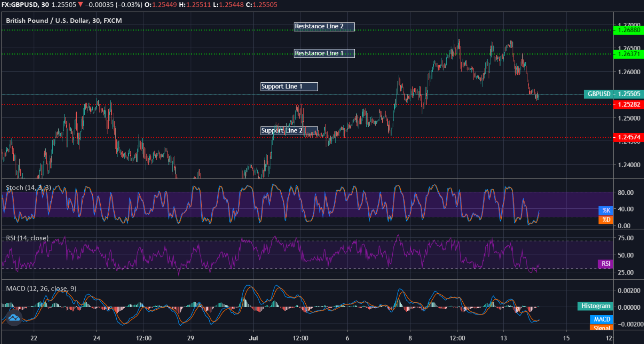Click the −0.00035 (−0.03%) change value
Image resolution: width=644 pixels, height=344 pixels.
(113, 5)
